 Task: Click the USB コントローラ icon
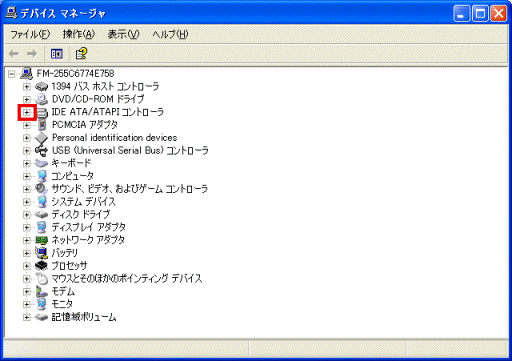coord(41,151)
